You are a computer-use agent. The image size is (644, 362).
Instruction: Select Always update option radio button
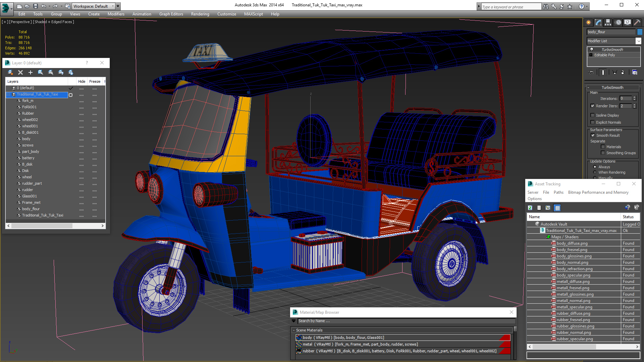(595, 167)
